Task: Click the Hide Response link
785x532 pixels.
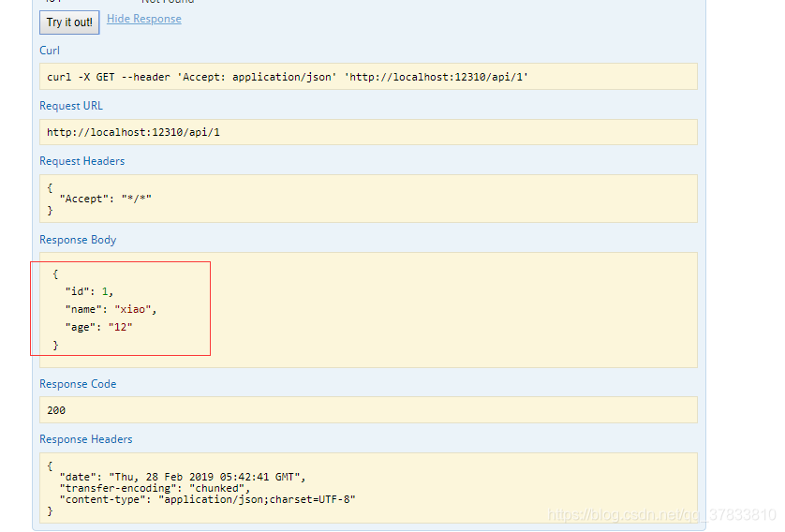Action: pos(144,19)
